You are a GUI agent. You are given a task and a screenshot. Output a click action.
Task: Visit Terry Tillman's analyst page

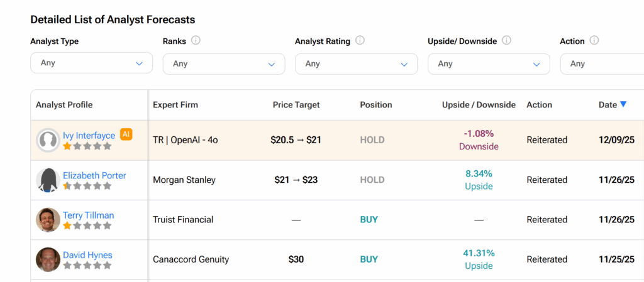pos(88,215)
